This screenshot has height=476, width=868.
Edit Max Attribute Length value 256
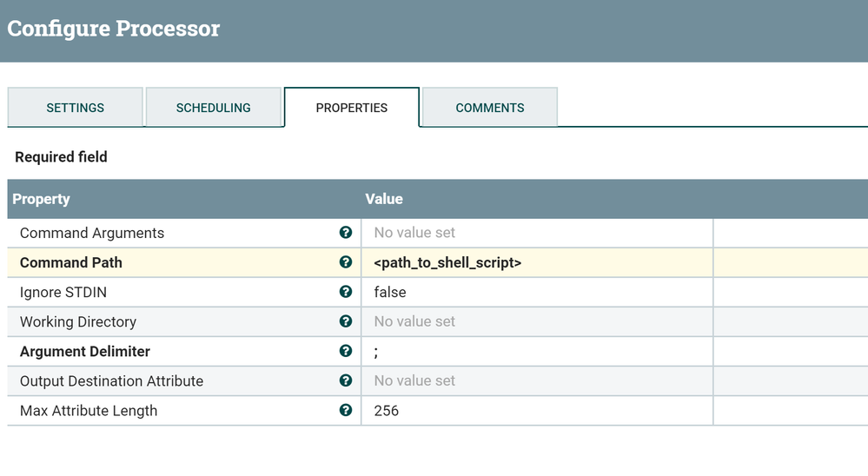coord(536,410)
